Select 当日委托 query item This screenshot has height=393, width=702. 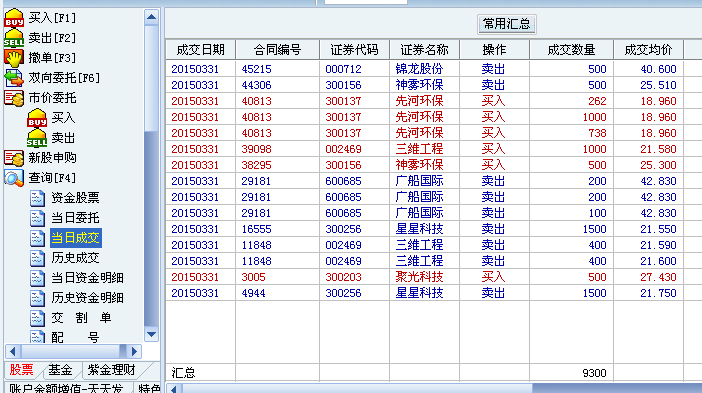point(75,218)
